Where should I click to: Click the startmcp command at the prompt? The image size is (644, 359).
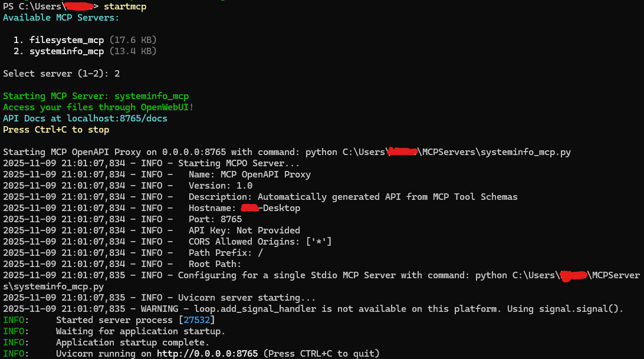pyautogui.click(x=125, y=6)
